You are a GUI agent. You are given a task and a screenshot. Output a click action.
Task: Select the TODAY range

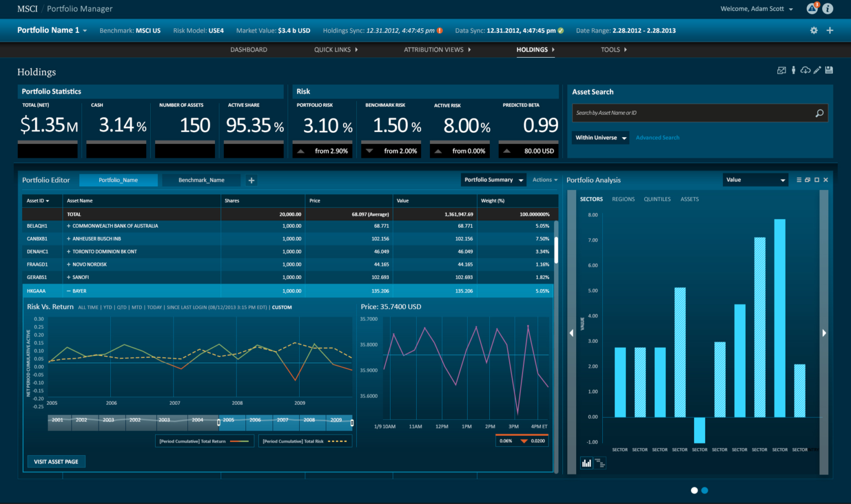(155, 307)
